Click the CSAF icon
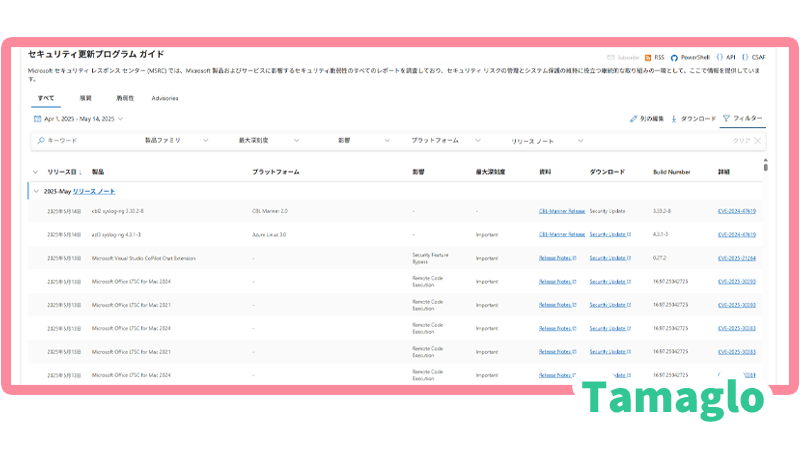The height and width of the screenshot is (450, 800). (x=747, y=58)
